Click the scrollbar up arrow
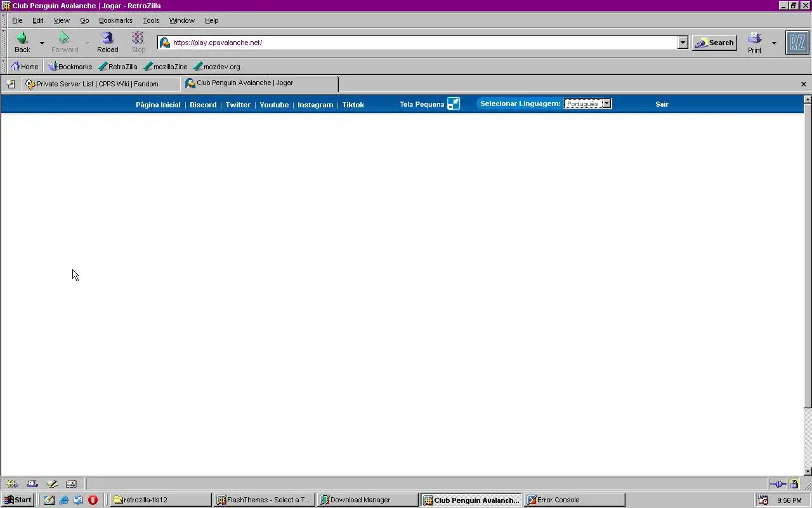 [808, 100]
